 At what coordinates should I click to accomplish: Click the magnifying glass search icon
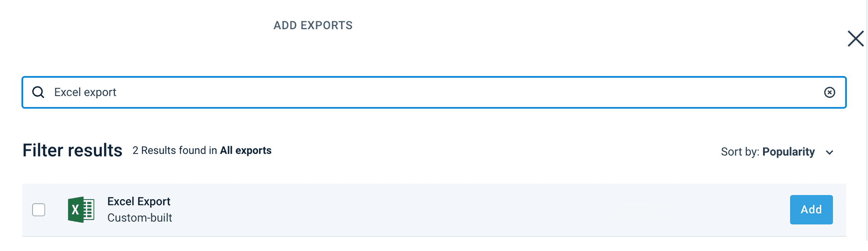(x=38, y=92)
